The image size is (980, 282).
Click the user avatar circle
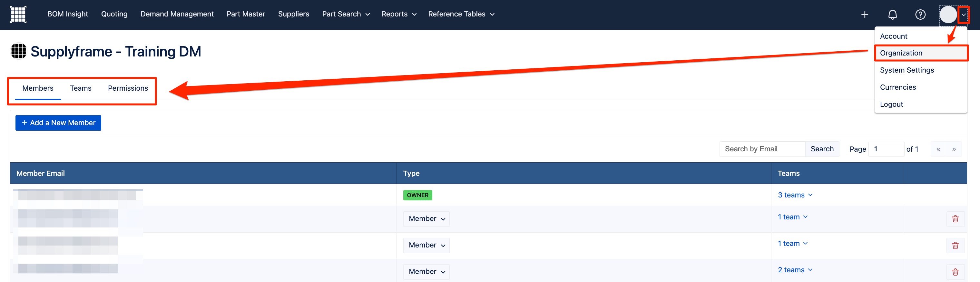948,15
